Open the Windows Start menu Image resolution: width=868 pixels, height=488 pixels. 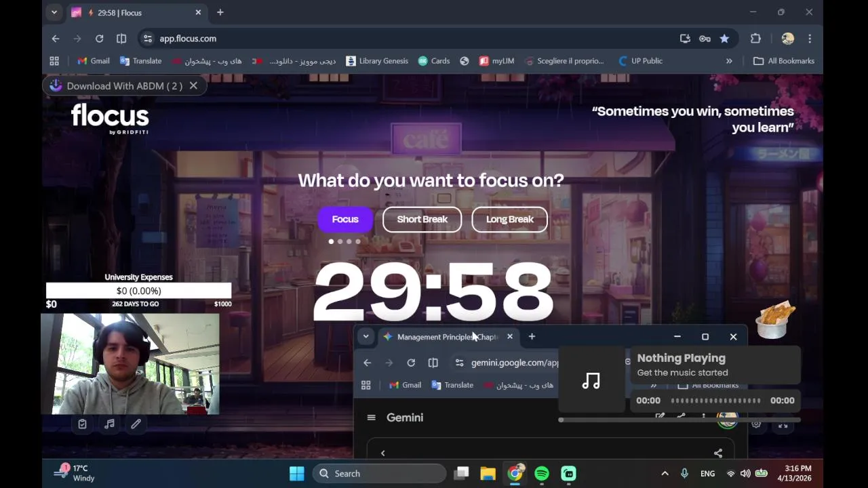click(x=297, y=474)
